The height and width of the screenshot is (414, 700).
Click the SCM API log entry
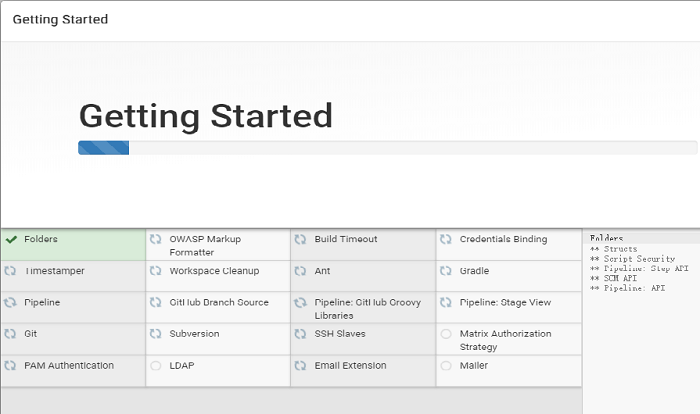[614, 278]
